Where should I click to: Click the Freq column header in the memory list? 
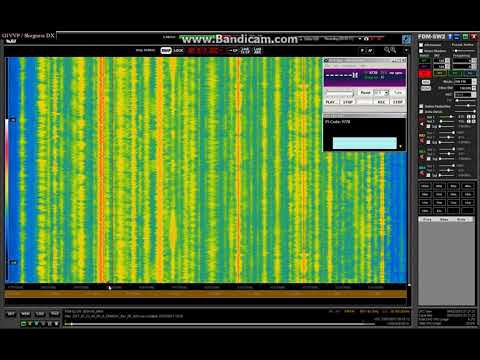point(427,220)
